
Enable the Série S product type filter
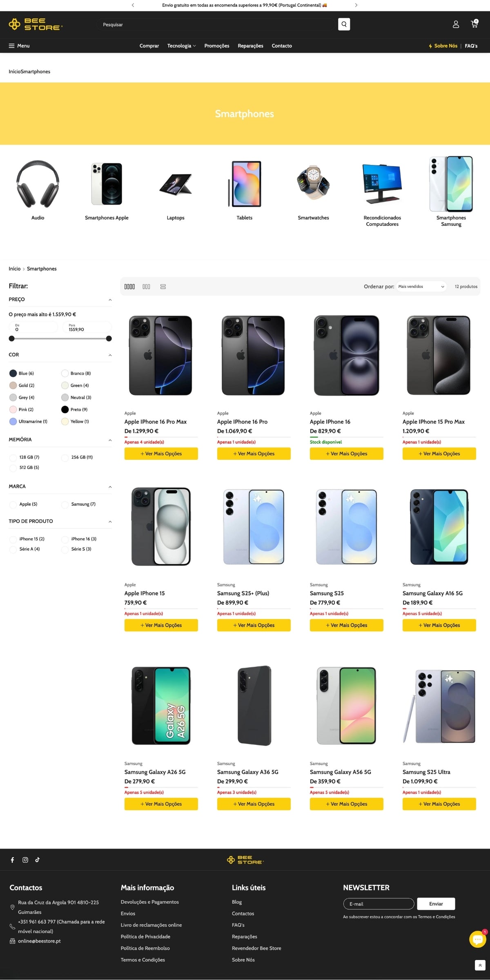coord(65,550)
